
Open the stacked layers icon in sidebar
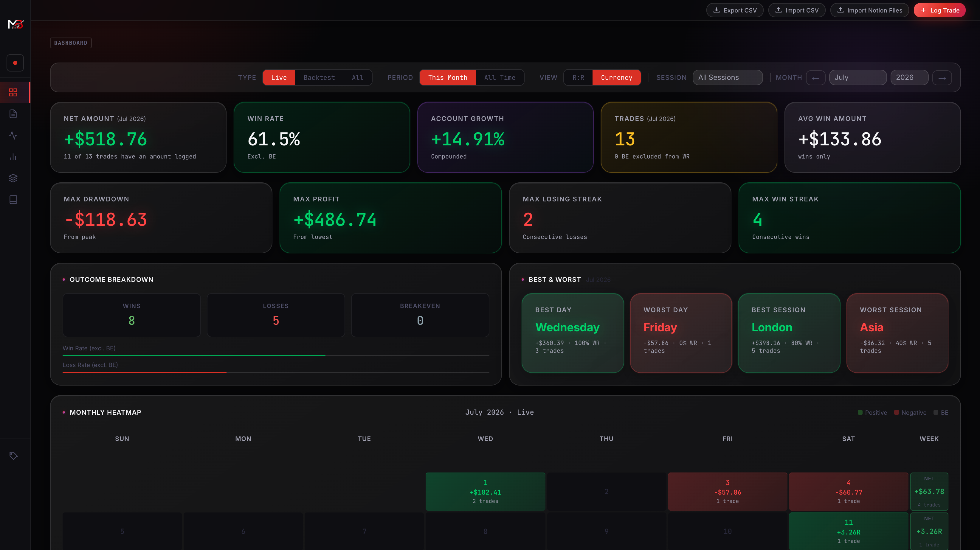pos(13,178)
